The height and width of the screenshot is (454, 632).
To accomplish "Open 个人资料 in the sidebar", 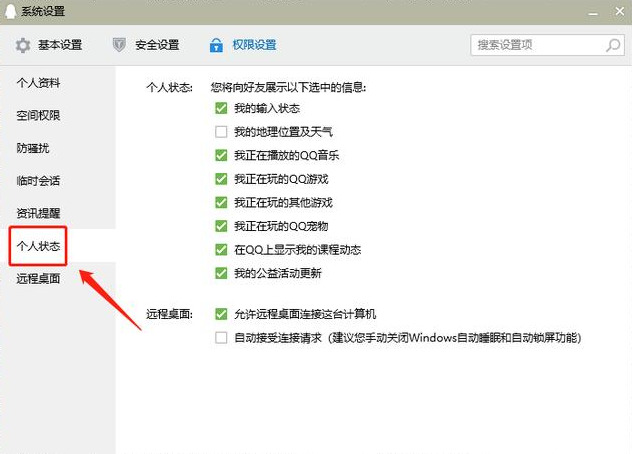I will point(38,83).
